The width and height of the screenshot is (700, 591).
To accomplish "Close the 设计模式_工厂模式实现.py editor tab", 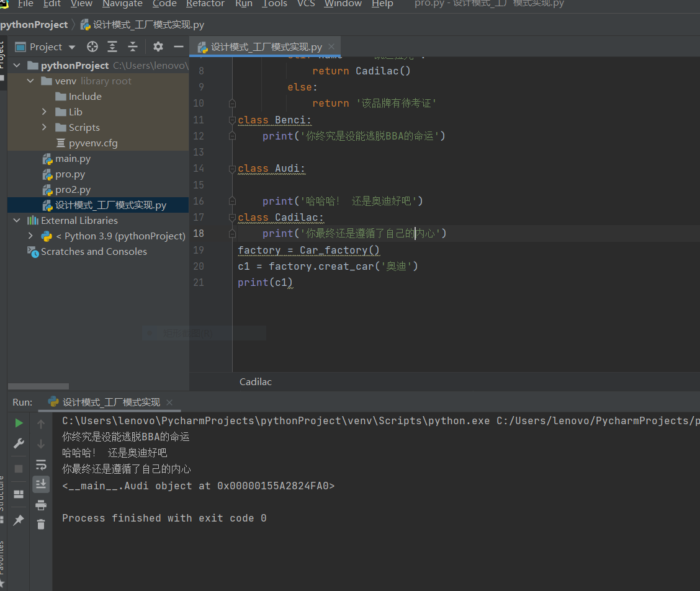I will 331,47.
